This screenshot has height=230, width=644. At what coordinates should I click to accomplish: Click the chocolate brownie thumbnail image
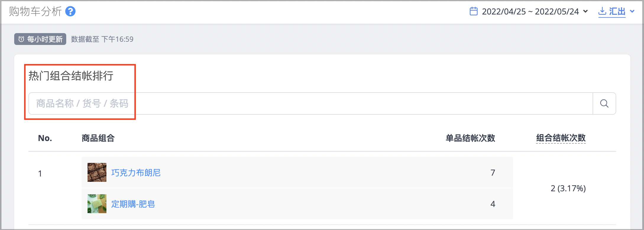97,172
